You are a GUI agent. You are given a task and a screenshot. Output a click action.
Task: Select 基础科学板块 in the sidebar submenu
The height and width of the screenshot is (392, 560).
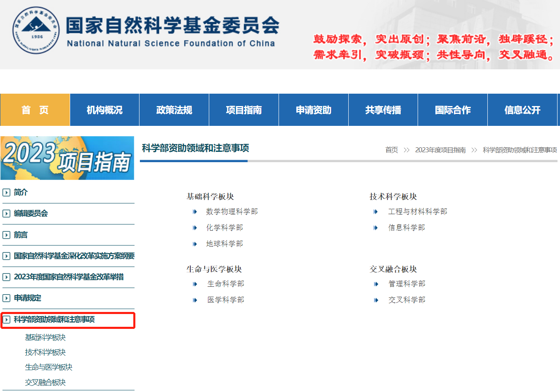tap(45, 338)
